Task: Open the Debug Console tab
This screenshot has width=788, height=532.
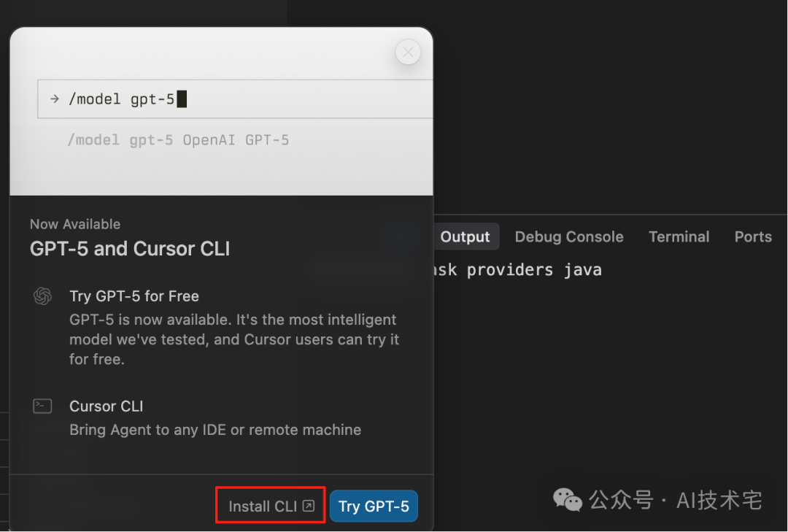Action: (569, 236)
